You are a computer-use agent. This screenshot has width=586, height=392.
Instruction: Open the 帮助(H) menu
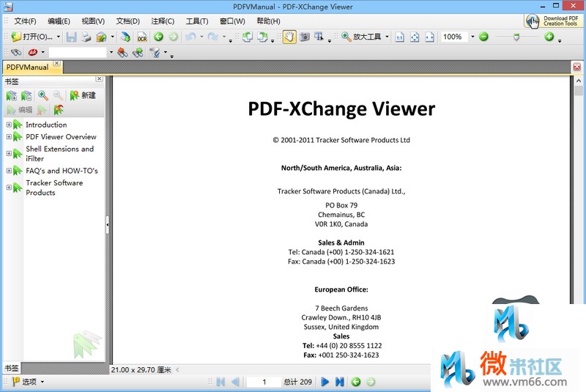(x=268, y=21)
